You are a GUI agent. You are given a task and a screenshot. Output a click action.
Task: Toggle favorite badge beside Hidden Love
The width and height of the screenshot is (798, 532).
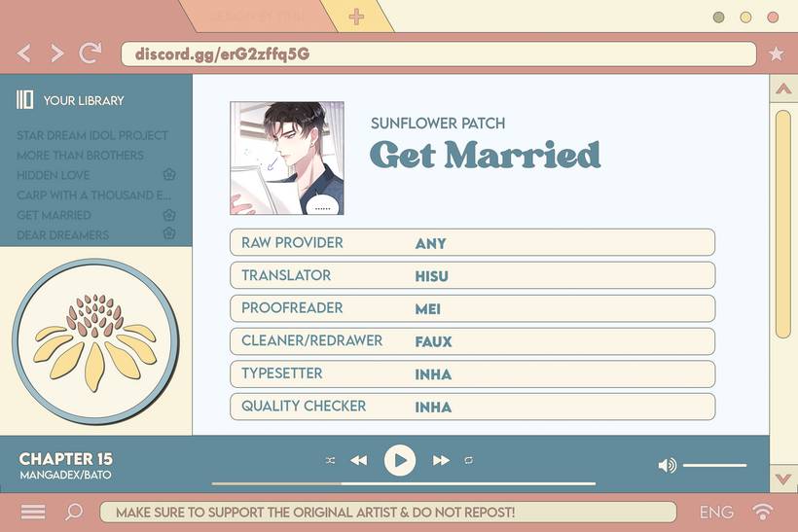168,175
